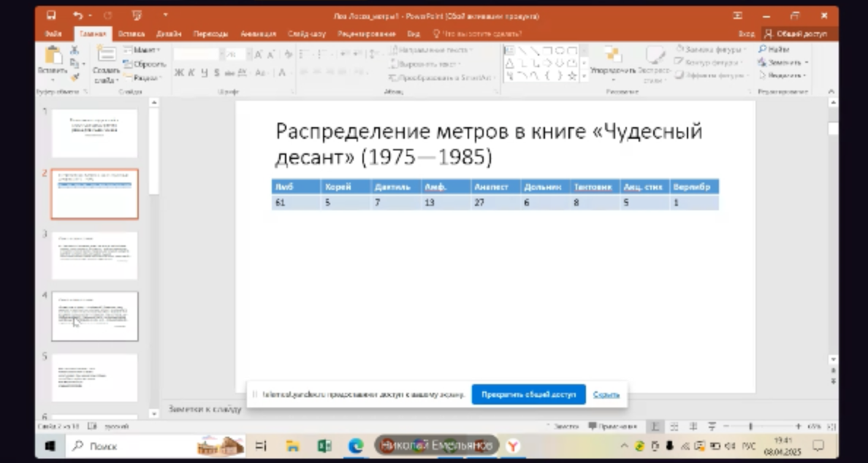Open the Review (Рецензирование) tab
Image resolution: width=868 pixels, height=463 pixels.
click(367, 34)
